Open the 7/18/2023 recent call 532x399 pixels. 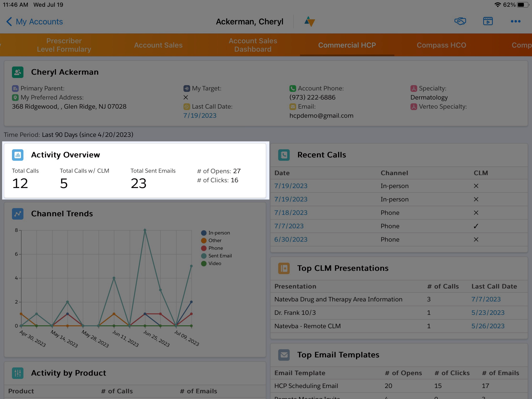[x=291, y=213]
